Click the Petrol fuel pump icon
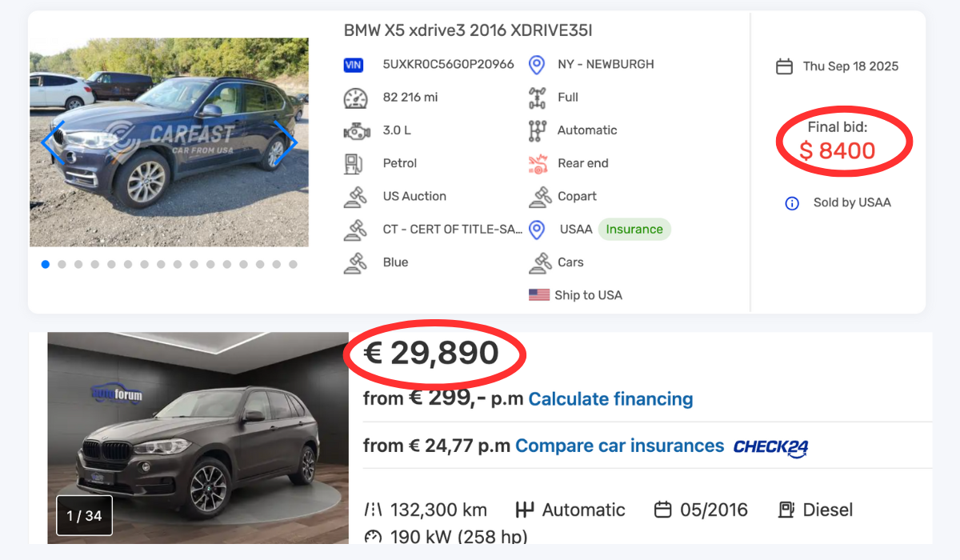The width and height of the screenshot is (960, 560). tap(354, 163)
